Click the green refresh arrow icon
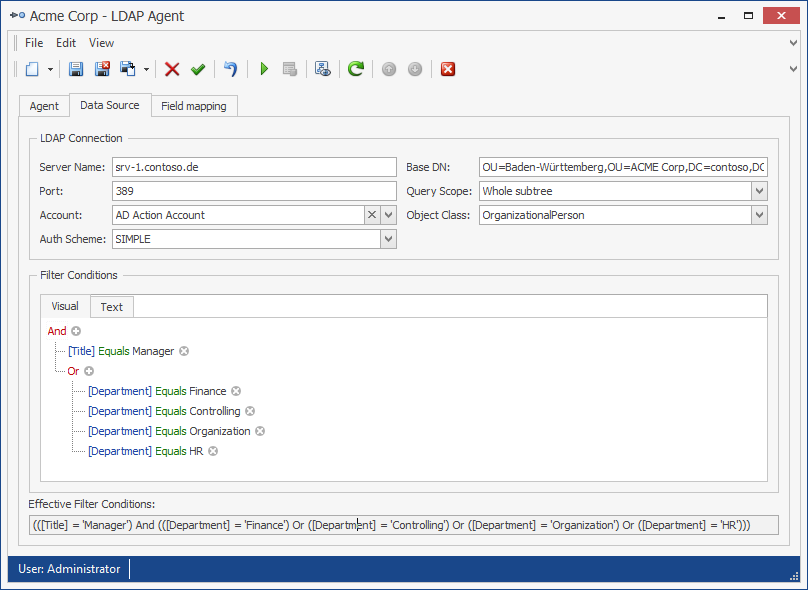Viewport: 808px width, 590px height. click(x=356, y=69)
